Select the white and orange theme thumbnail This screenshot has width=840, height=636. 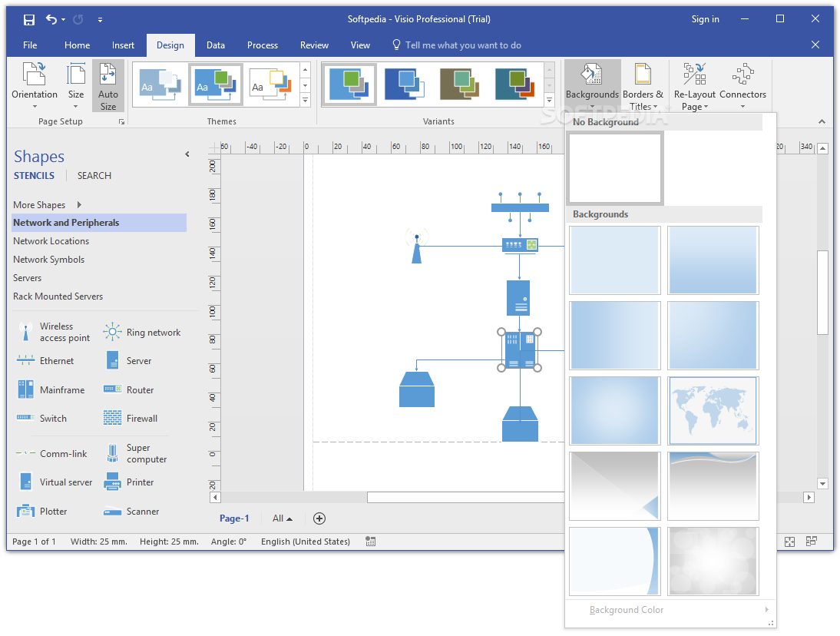tap(271, 84)
